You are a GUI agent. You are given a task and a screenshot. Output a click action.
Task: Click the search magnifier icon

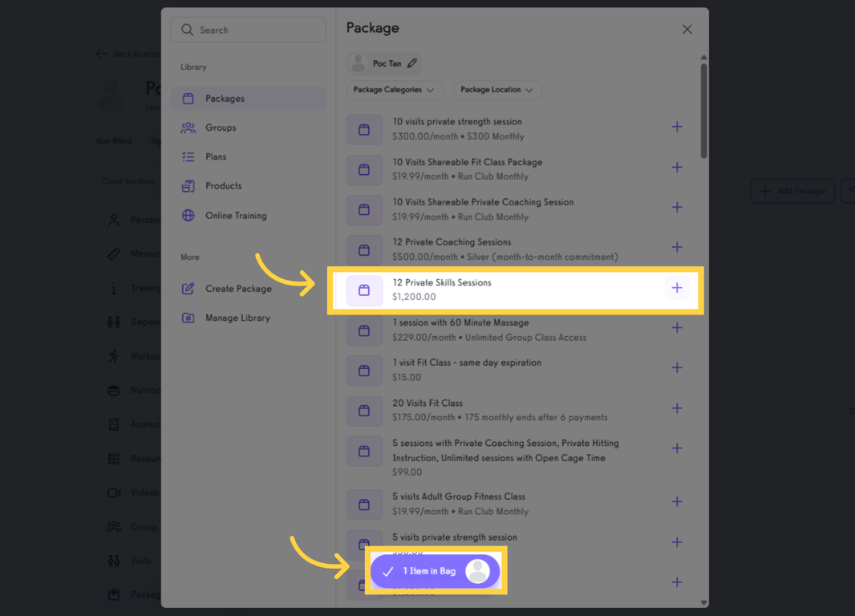coord(187,30)
